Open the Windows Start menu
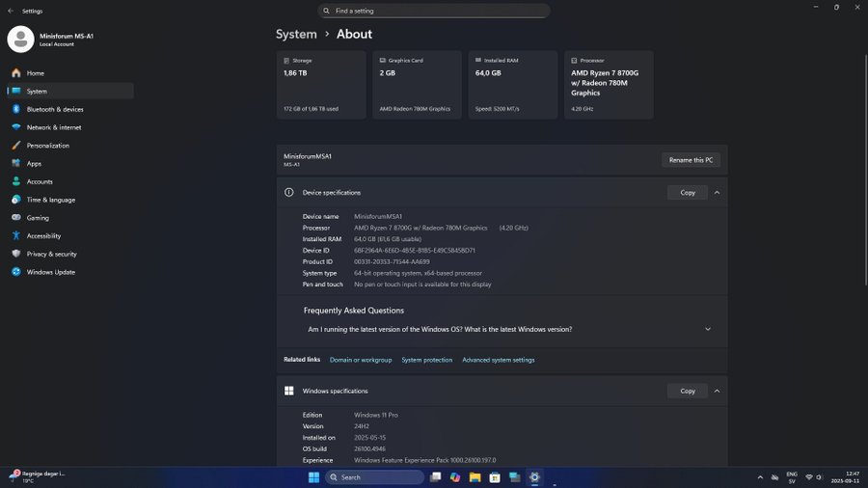 [x=313, y=477]
